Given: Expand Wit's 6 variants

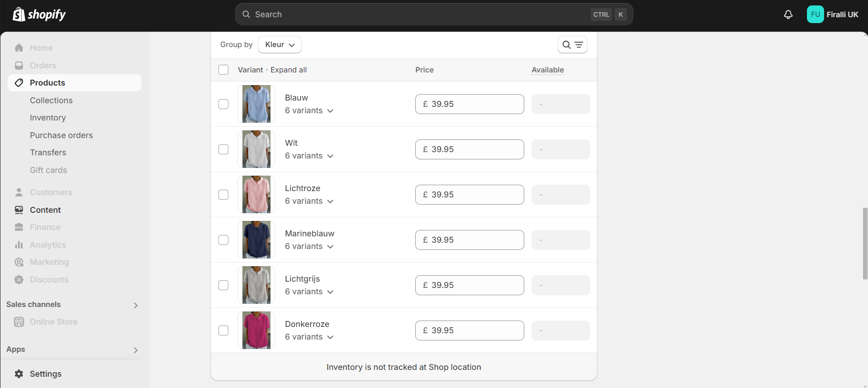Looking at the screenshot, I should [x=309, y=156].
